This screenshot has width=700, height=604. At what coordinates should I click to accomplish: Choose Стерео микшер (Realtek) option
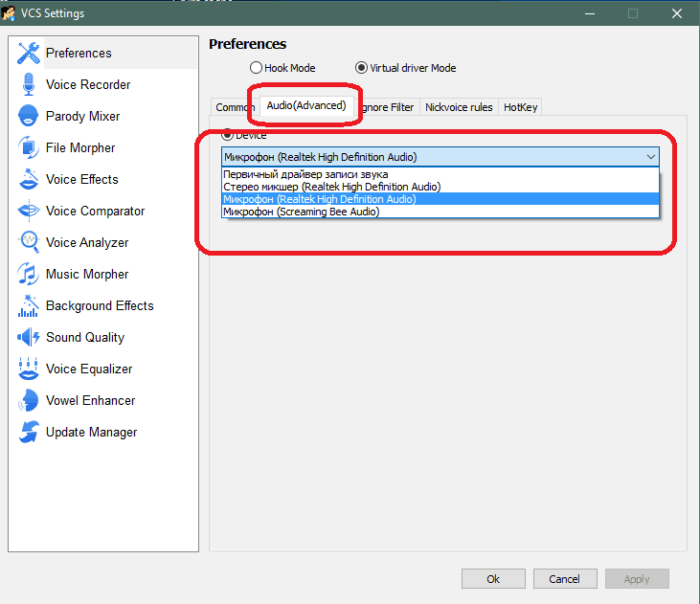point(440,187)
